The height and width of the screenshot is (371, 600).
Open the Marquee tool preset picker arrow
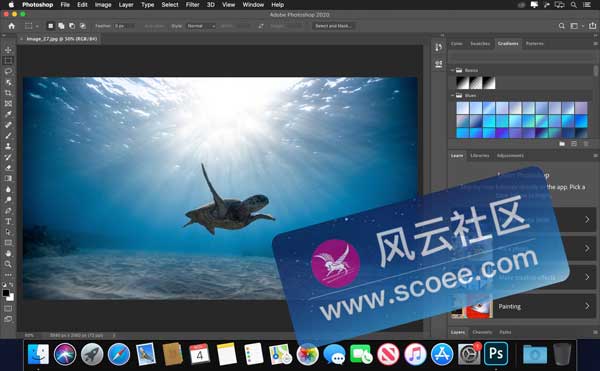(37, 26)
